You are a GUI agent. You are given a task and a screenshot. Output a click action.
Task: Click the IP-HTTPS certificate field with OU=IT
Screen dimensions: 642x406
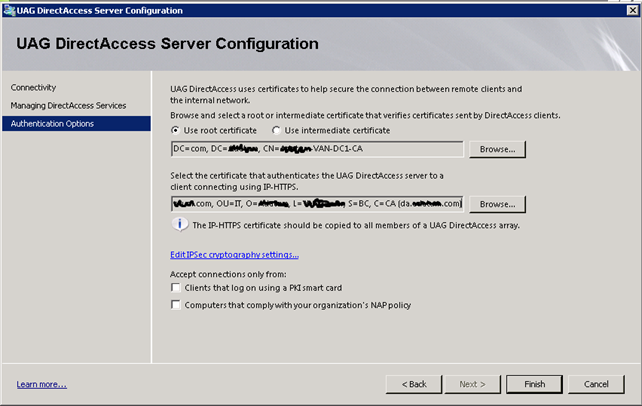pos(317,204)
